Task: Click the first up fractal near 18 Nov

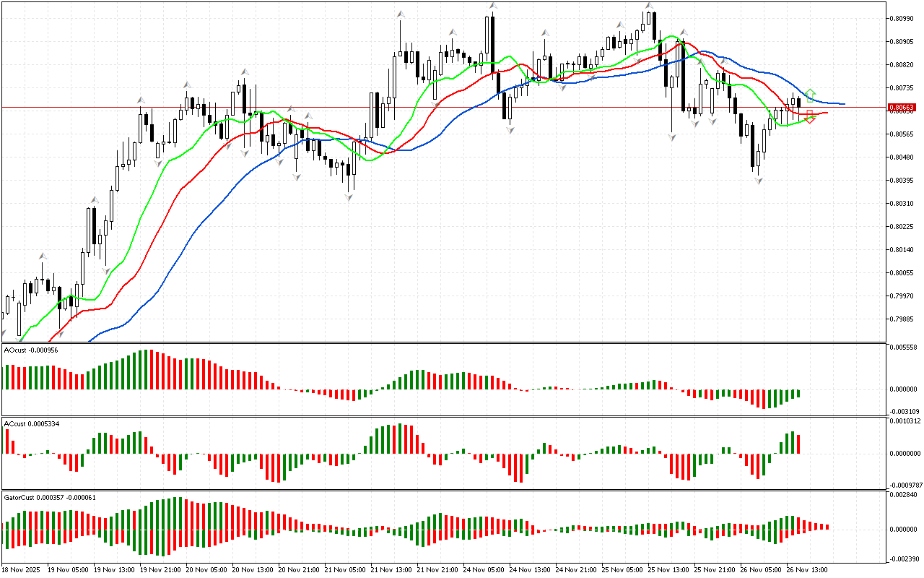Action: click(x=43, y=256)
